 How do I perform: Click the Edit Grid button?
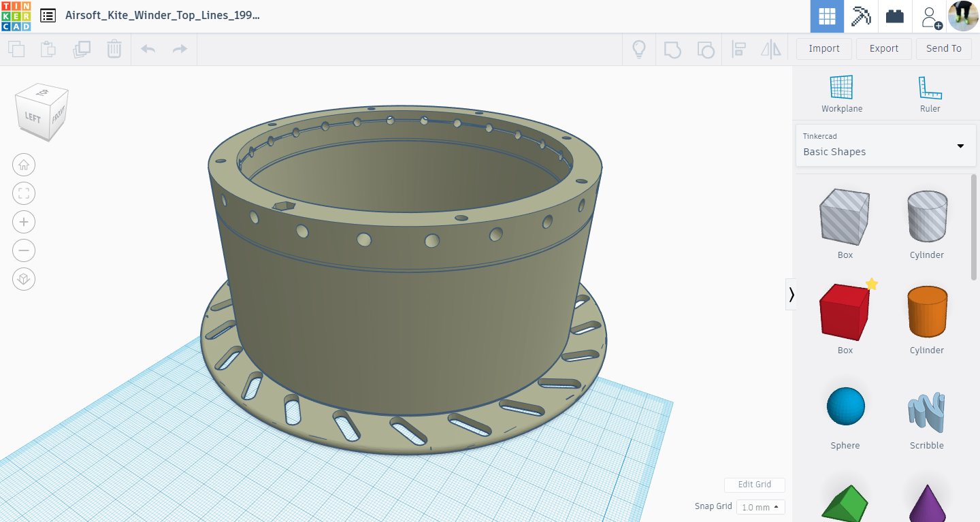pyautogui.click(x=755, y=485)
